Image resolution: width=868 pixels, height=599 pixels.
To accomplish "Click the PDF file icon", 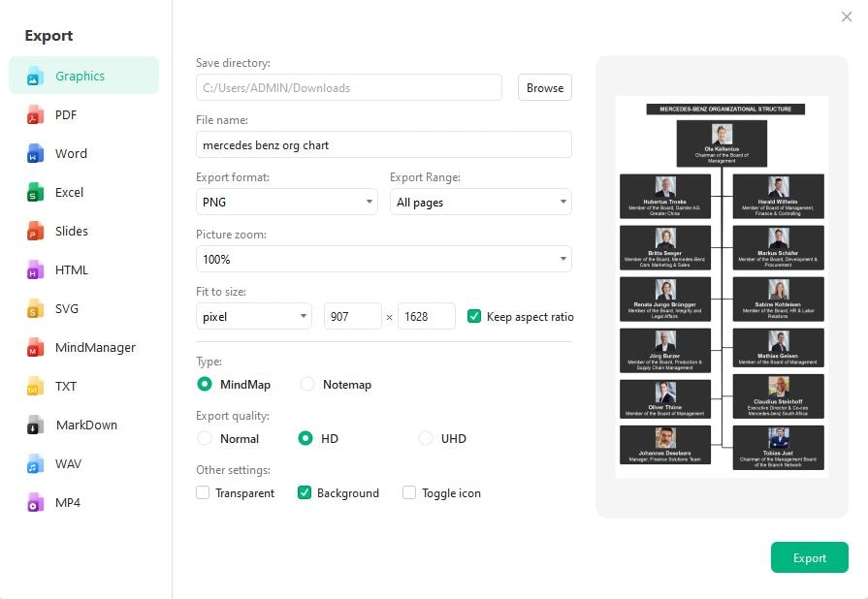I will (35, 115).
